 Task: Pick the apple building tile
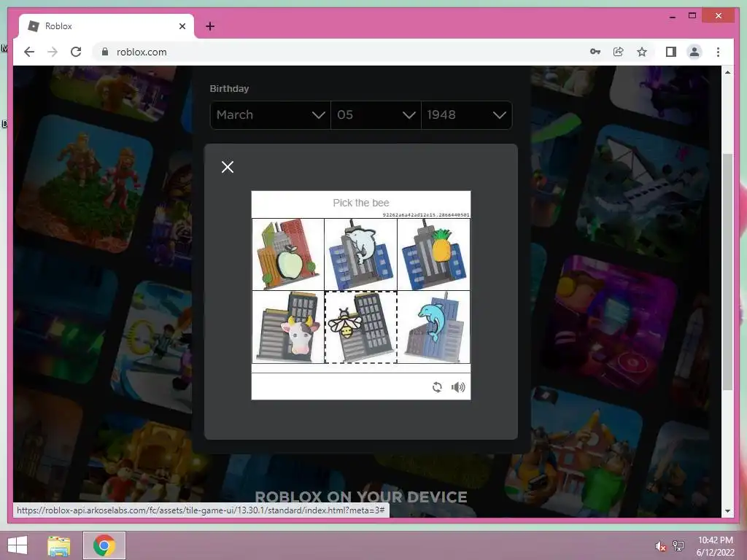click(x=287, y=254)
